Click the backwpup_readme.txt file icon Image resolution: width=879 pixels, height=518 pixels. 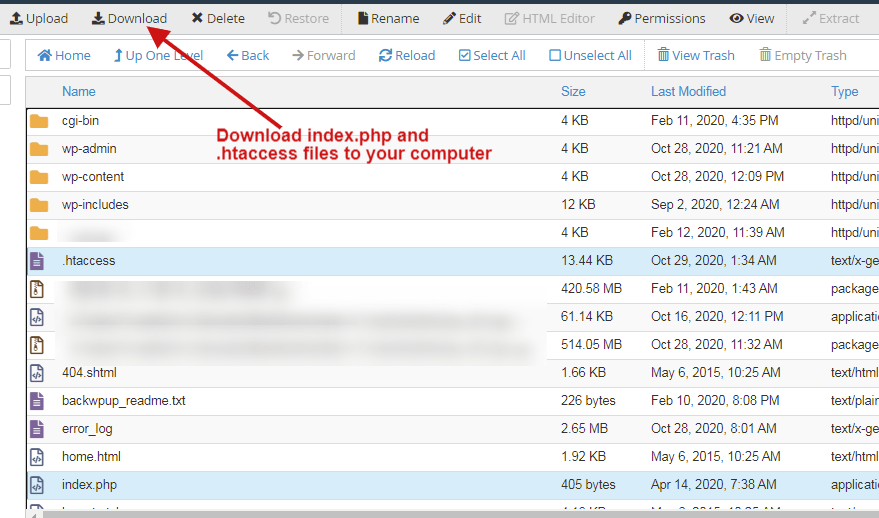click(37, 401)
